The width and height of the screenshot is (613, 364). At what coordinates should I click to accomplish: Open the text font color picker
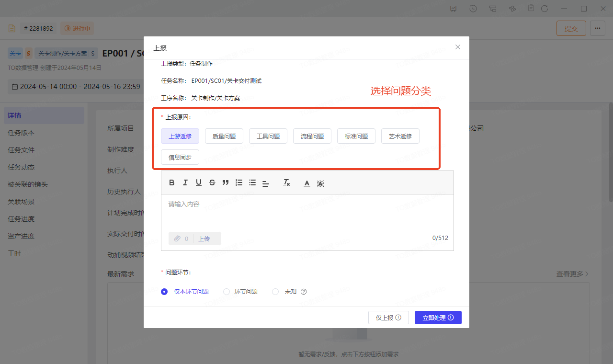point(307,183)
